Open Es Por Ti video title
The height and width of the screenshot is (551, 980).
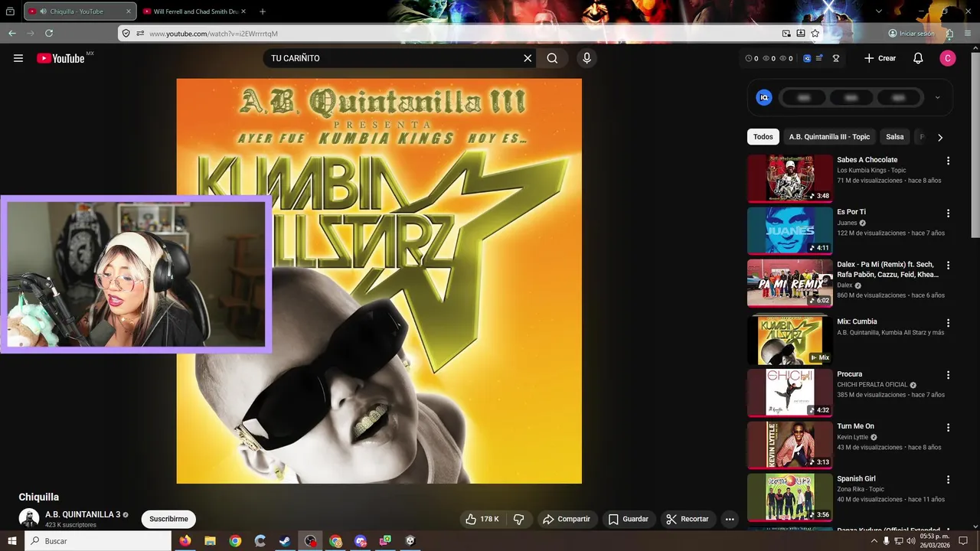point(851,212)
